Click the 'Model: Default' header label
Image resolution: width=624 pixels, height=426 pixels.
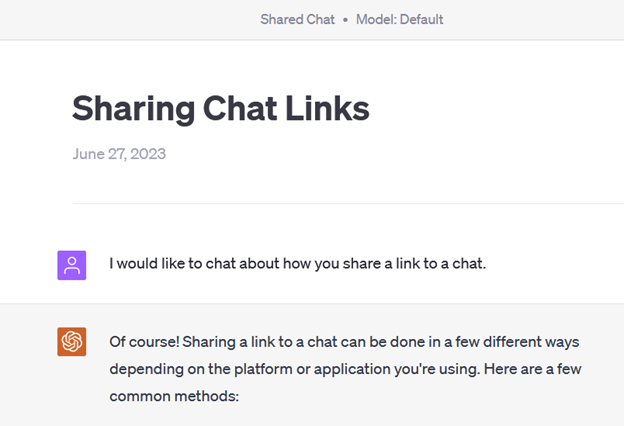tap(400, 19)
